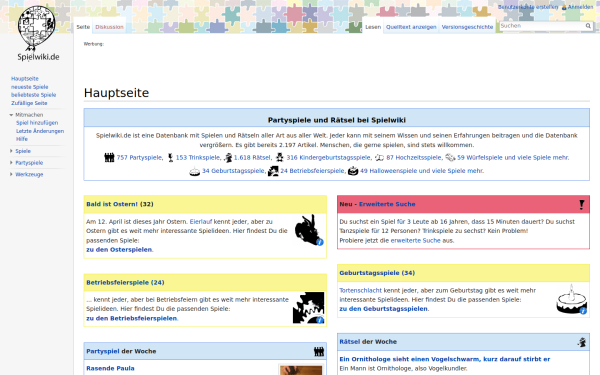Click the Anmelden user icon
This screenshot has width=600, height=375.
click(x=564, y=7)
